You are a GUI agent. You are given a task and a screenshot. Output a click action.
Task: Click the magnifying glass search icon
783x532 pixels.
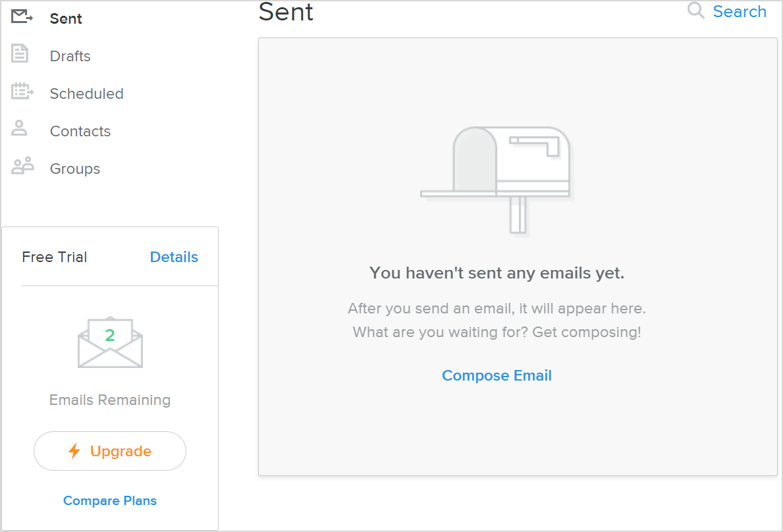[695, 11]
